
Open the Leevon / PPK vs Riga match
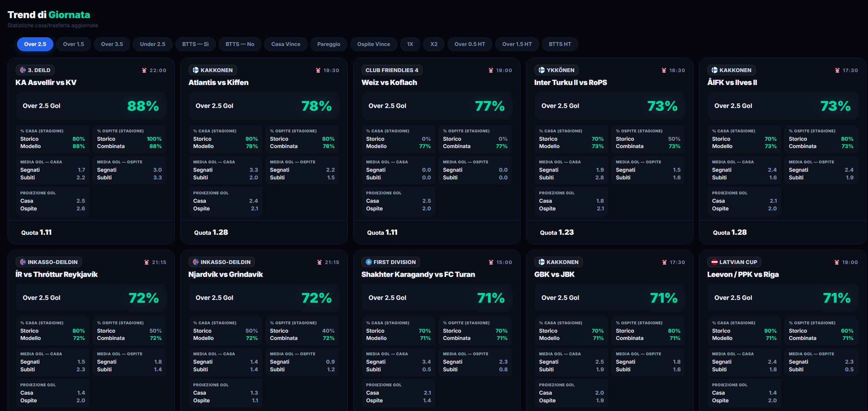click(743, 274)
